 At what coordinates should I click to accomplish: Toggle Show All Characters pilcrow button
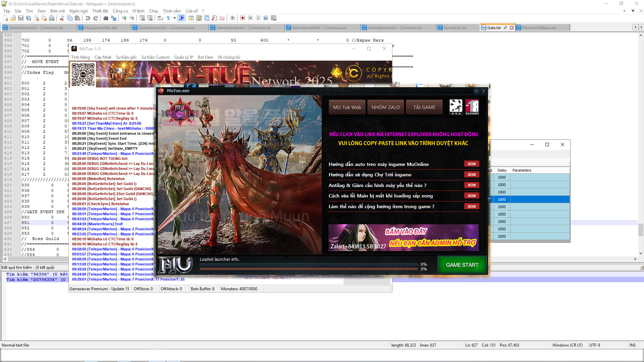click(168, 18)
